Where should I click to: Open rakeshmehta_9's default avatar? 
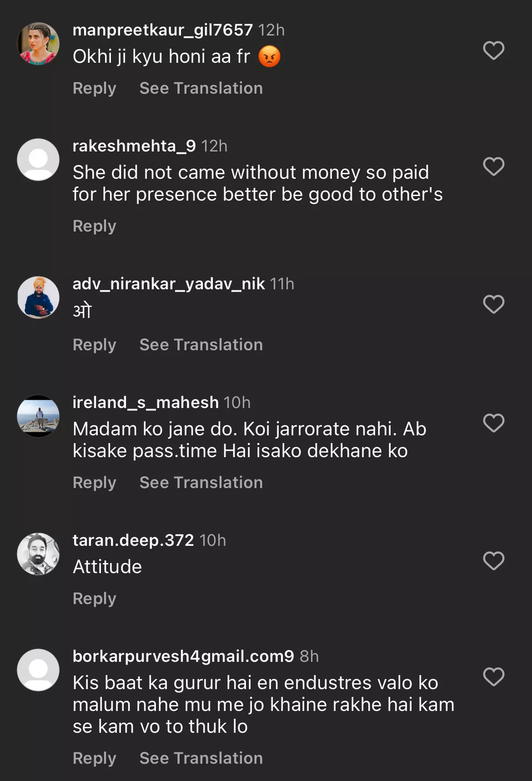click(x=38, y=160)
